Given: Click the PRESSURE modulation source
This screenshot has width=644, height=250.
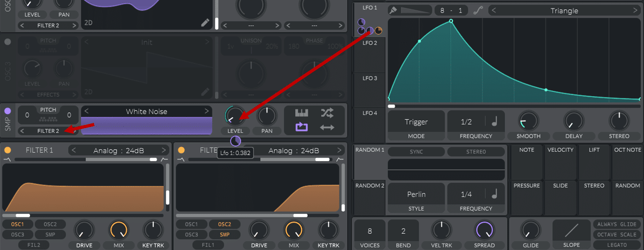Looking at the screenshot, I should pyautogui.click(x=527, y=198).
